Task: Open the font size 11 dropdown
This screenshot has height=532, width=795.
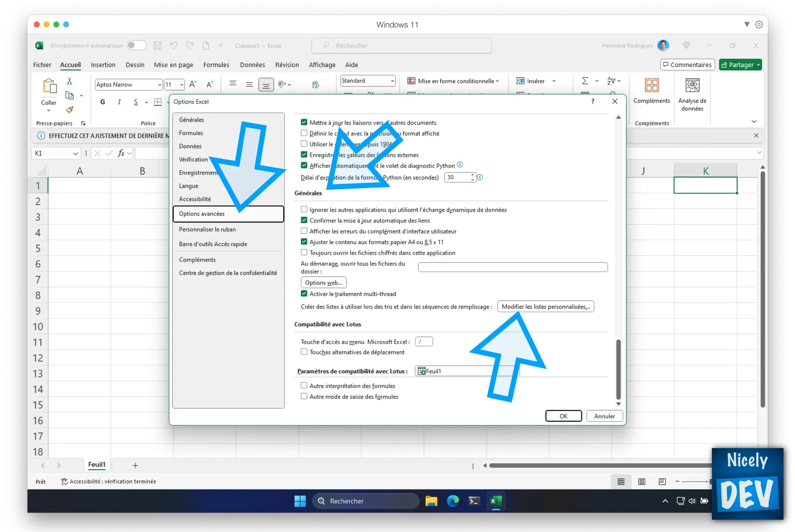Action: tap(182, 84)
